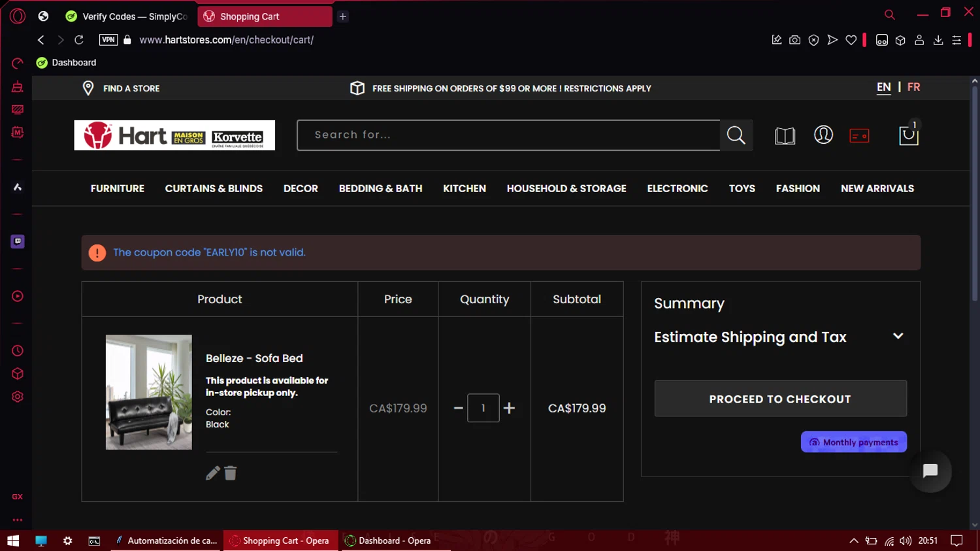
Task: Add page to bookmarks with heart icon
Action: [851, 40]
